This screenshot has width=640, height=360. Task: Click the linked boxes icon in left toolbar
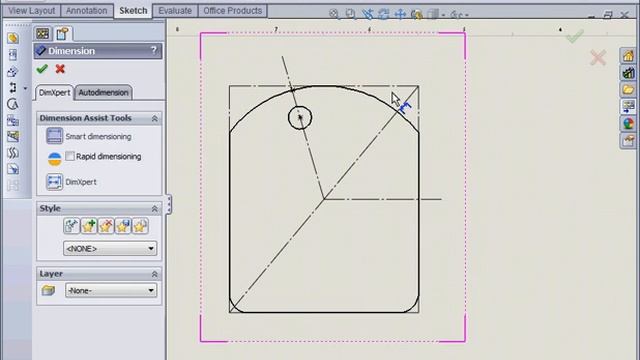point(13,120)
